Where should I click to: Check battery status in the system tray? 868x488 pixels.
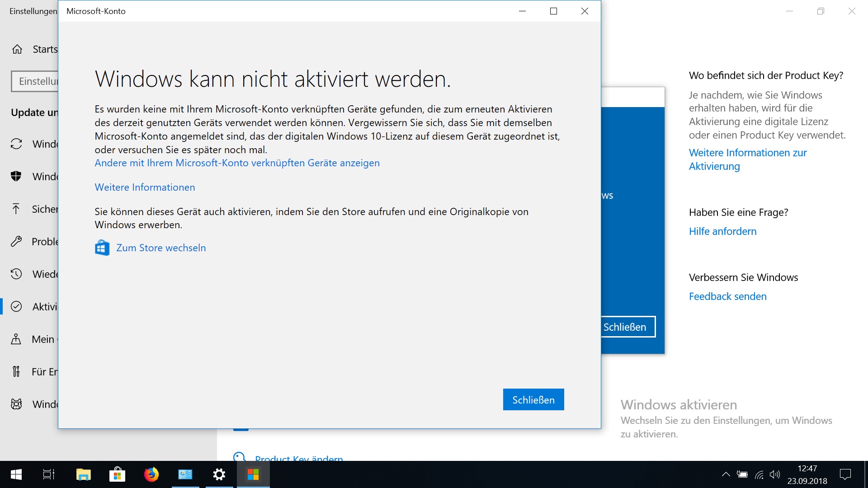click(742, 474)
